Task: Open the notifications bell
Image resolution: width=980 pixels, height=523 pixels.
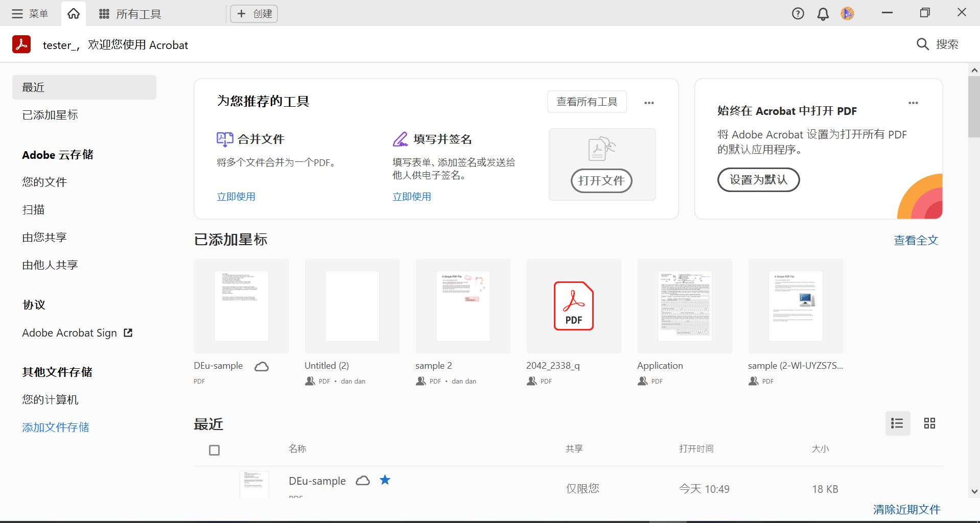Action: coord(822,13)
